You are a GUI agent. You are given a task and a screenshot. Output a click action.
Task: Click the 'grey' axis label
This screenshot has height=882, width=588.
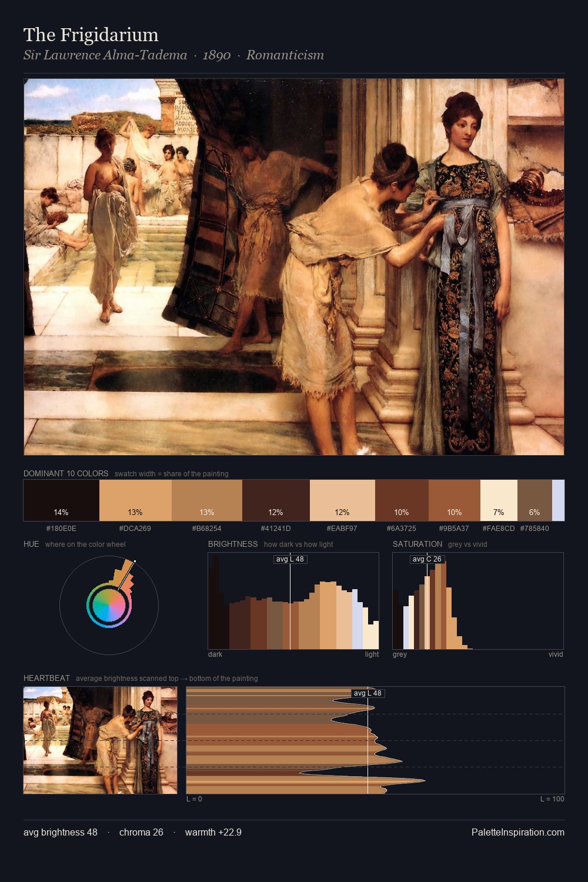[x=400, y=654]
